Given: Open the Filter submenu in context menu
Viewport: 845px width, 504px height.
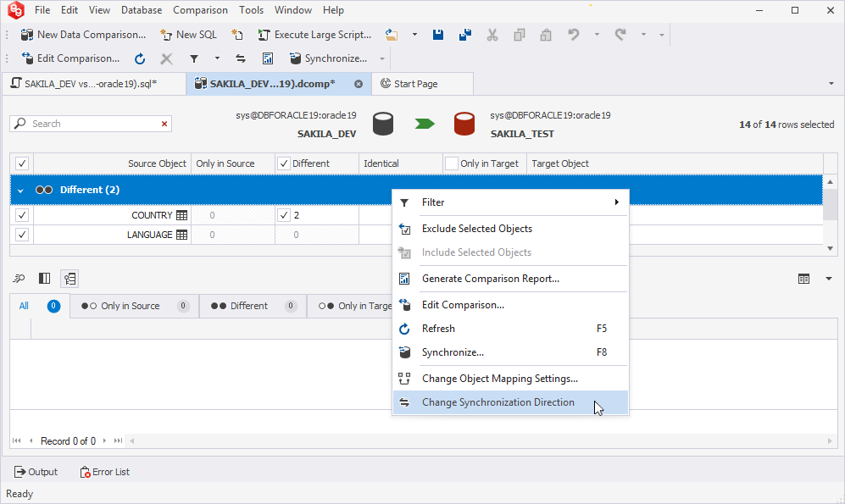Looking at the screenshot, I should [510, 202].
